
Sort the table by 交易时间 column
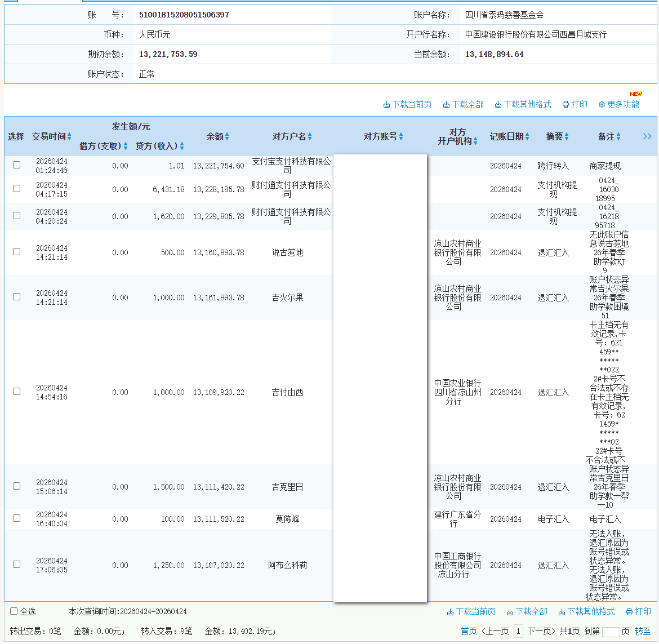coord(68,136)
